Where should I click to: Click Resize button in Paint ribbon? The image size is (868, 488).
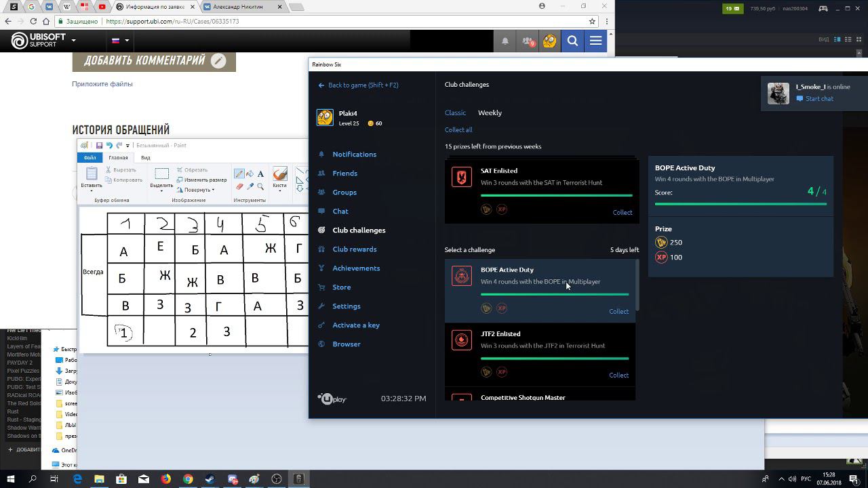(x=201, y=180)
